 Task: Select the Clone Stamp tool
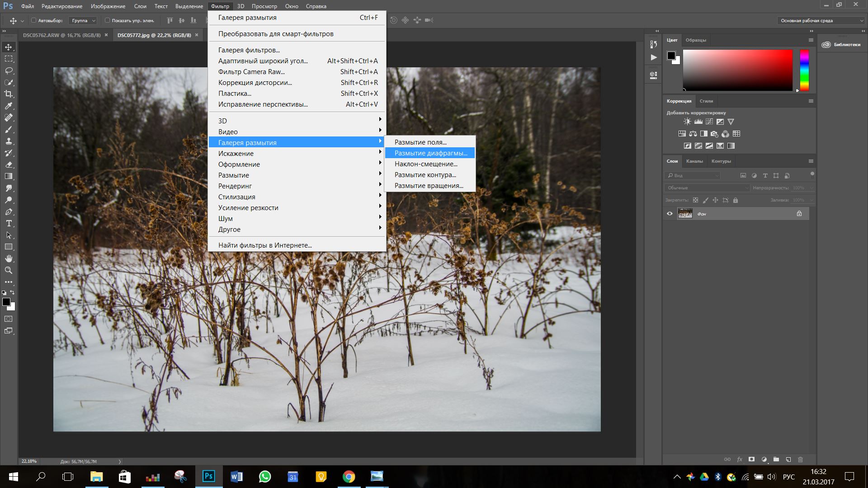pyautogui.click(x=9, y=141)
